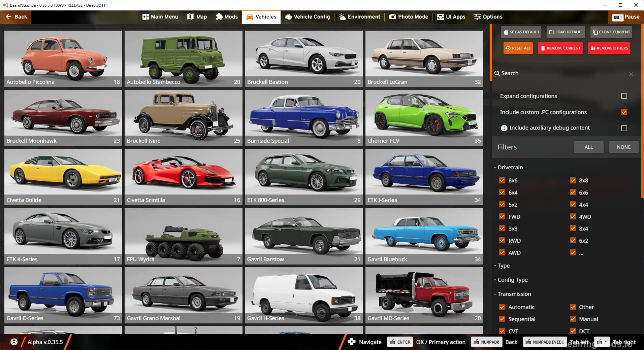Uncheck Include custom .PC configurations
The image size is (644, 350).
click(624, 112)
